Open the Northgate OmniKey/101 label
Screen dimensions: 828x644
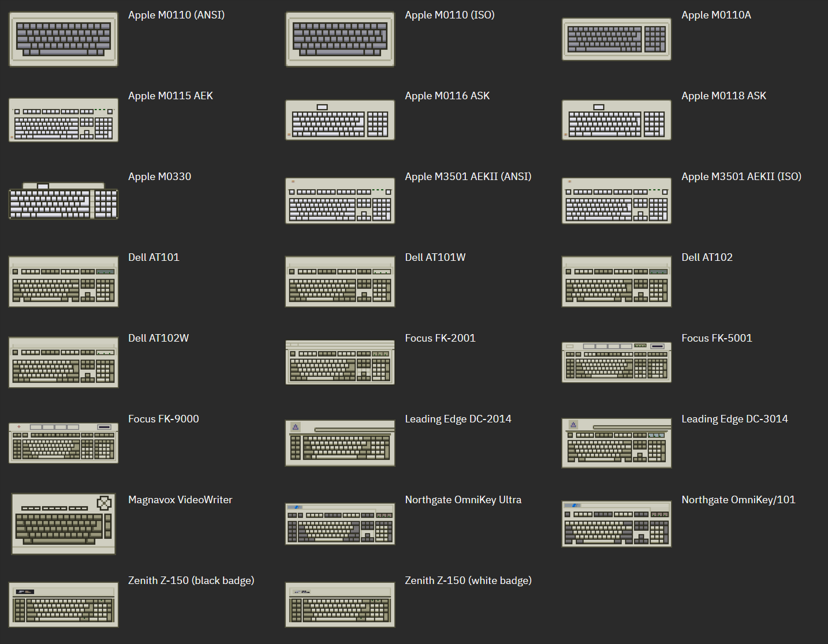[738, 500]
